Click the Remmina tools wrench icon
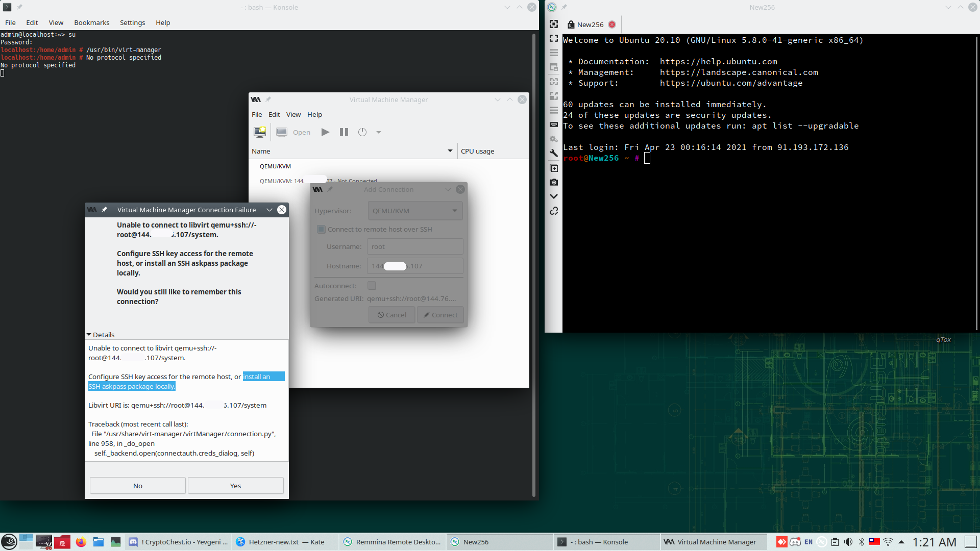The image size is (980, 551). (554, 153)
